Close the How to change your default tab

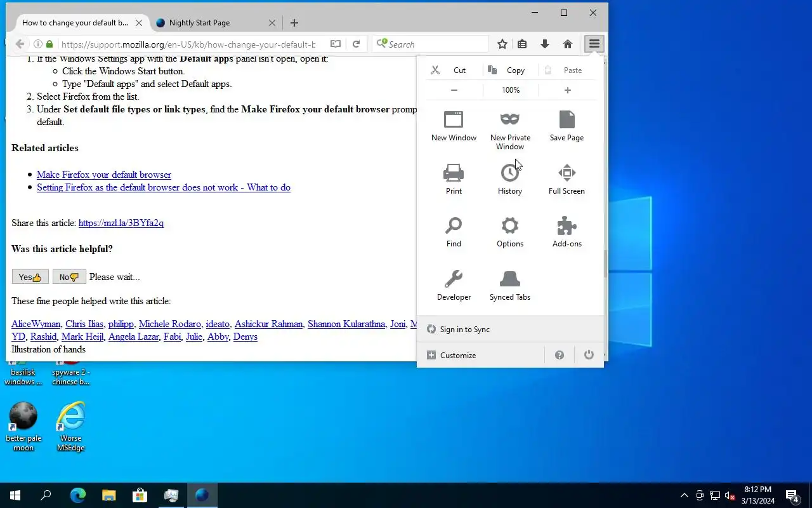(x=139, y=23)
